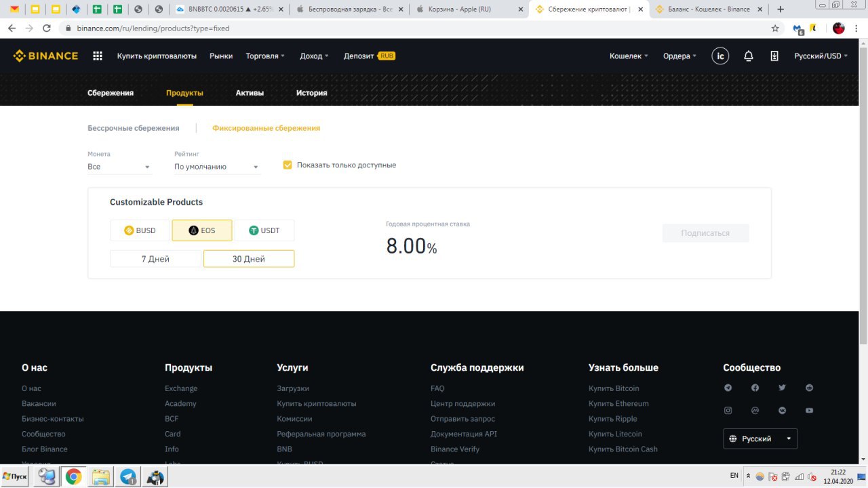Open the footer Academy link

[x=180, y=403]
